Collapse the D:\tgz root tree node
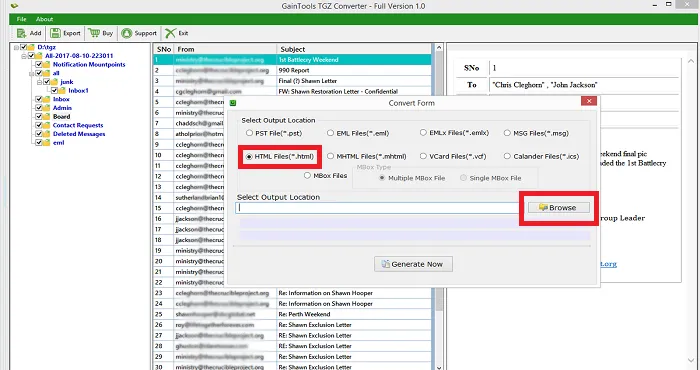Viewport: 700px width, 370px height. click(x=17, y=47)
